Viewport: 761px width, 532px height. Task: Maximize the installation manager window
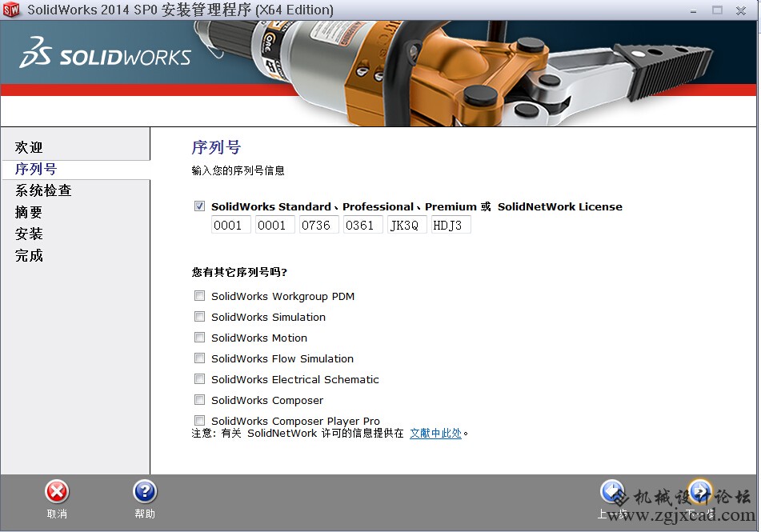[x=717, y=10]
